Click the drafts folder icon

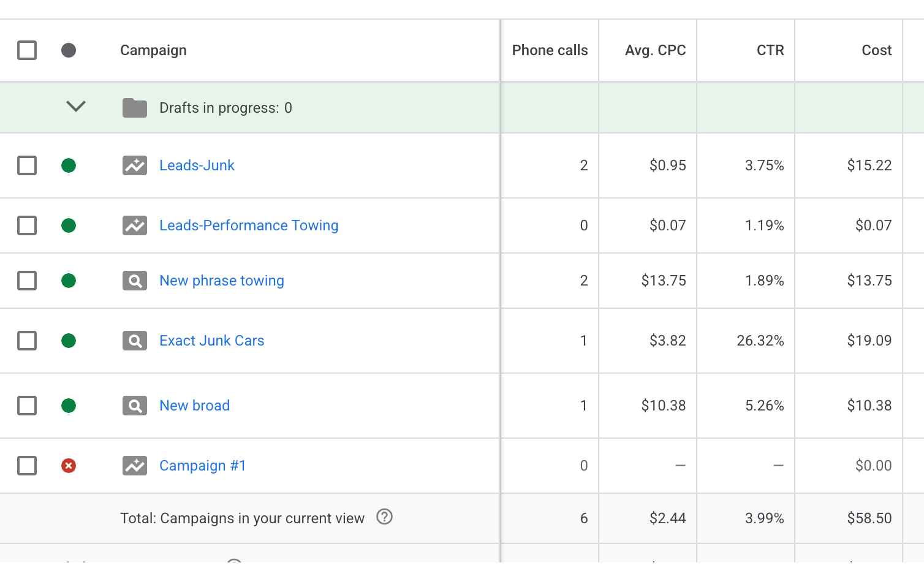click(x=135, y=108)
